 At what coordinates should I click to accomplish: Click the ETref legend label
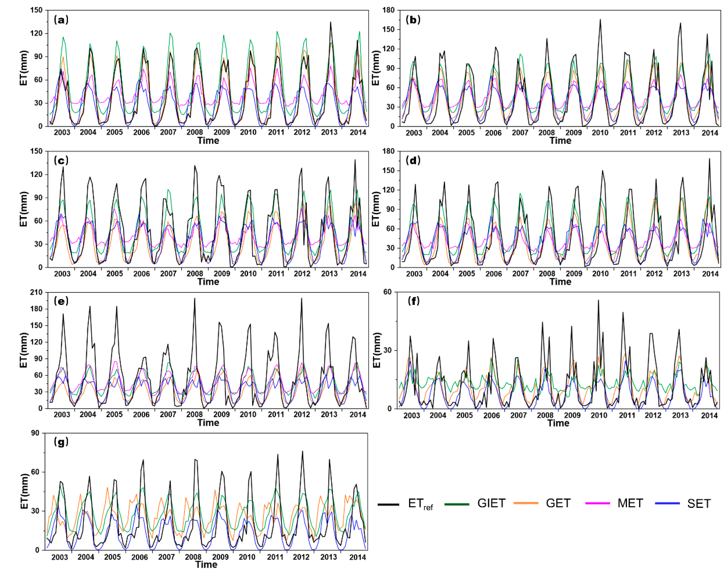[x=420, y=504]
